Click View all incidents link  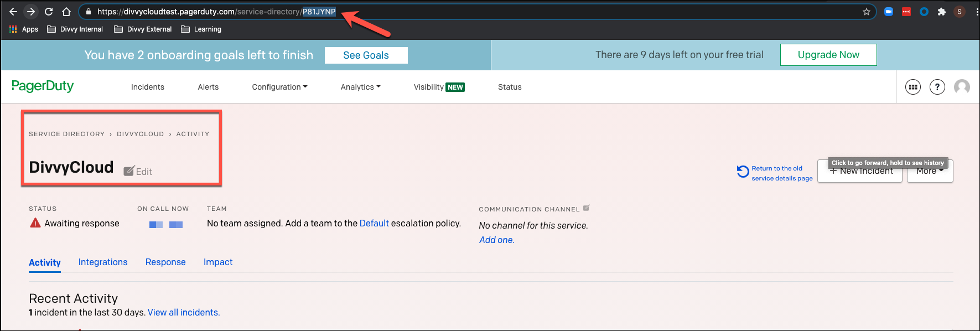tap(184, 312)
